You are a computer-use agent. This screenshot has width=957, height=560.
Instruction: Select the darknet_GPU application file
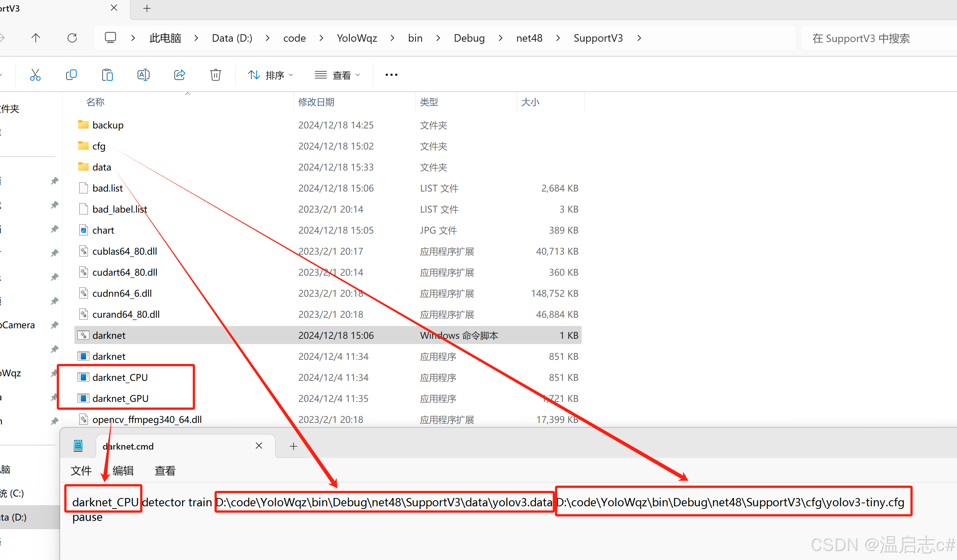120,398
